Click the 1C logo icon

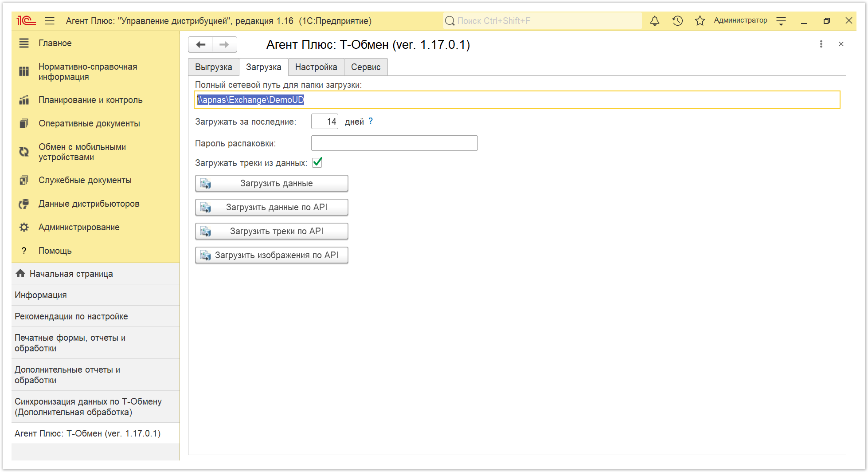click(x=26, y=21)
